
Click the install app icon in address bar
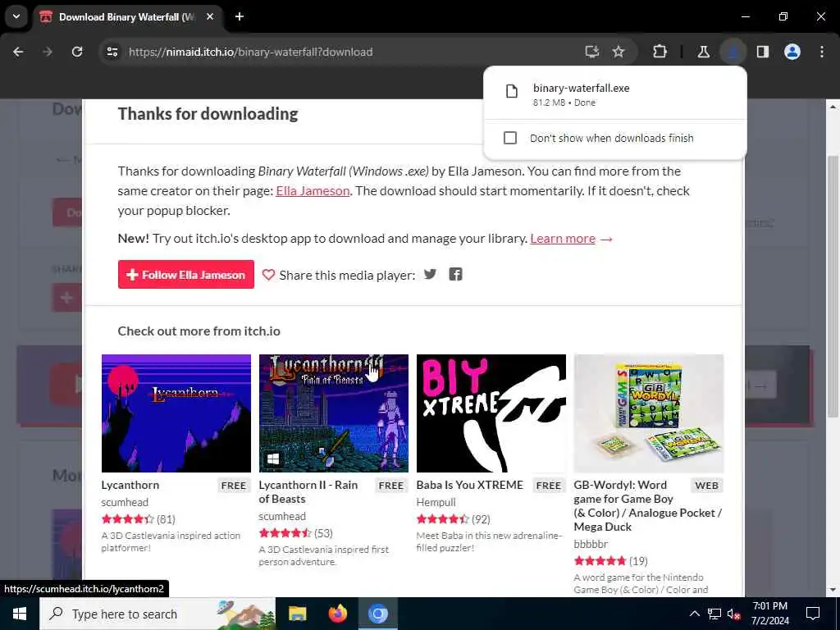(591, 52)
